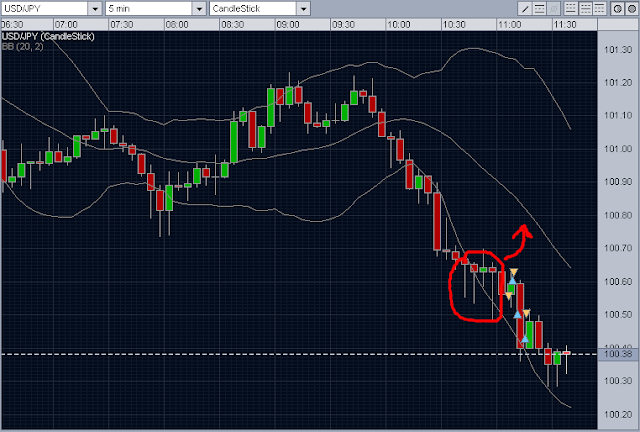Click the hollow circle icon in toolbar
Viewport: 640px width, 432px height.
(618, 9)
